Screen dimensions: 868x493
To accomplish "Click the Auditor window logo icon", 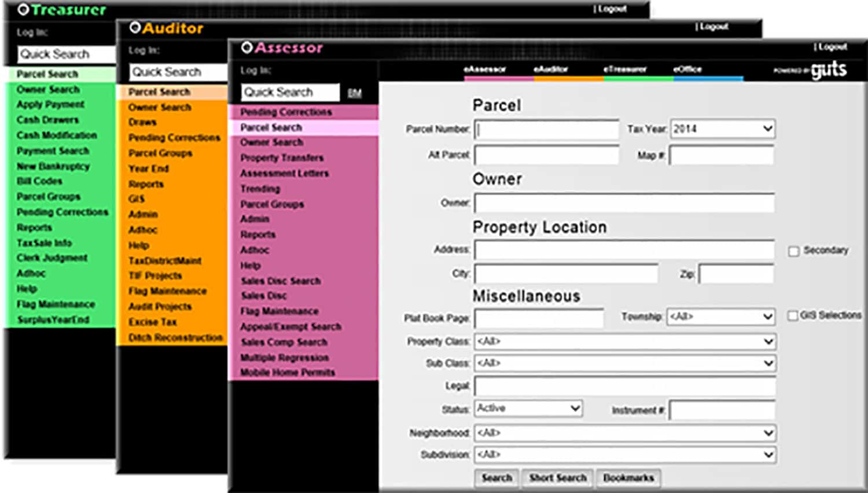I will click(135, 28).
